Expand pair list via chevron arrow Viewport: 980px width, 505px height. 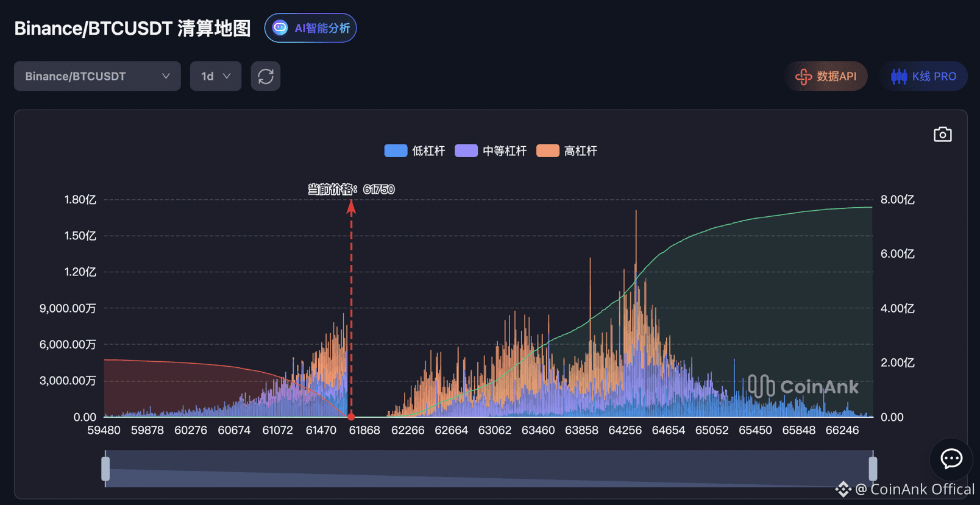[x=166, y=76]
